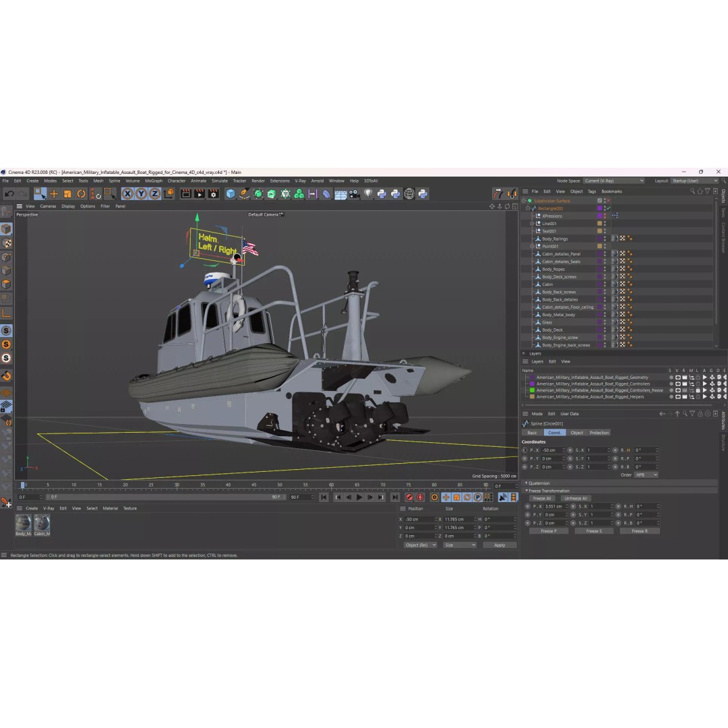Click the Light bulb icon
Viewport: 728px width, 728px height.
tap(368, 193)
